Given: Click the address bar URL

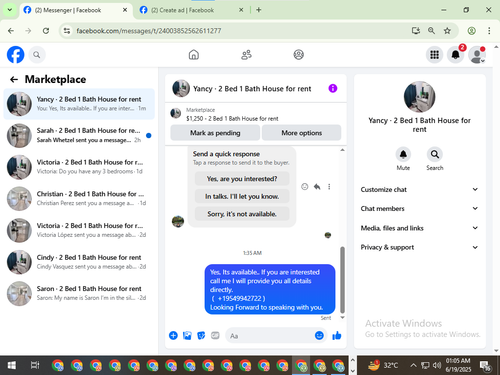Looking at the screenshot, I should 149,31.
